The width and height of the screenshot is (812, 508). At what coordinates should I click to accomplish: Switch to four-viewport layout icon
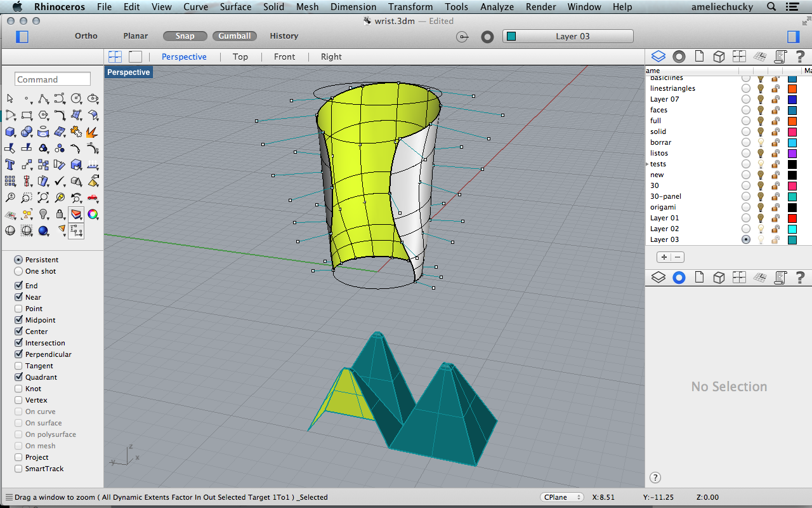[115, 57]
